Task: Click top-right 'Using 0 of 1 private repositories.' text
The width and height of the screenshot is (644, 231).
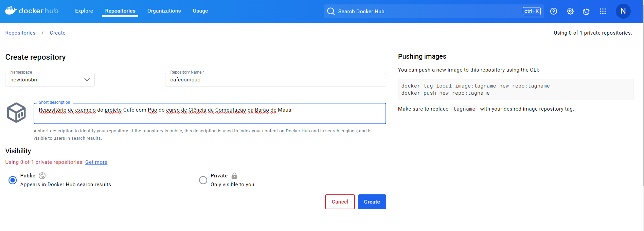Action: click(593, 33)
